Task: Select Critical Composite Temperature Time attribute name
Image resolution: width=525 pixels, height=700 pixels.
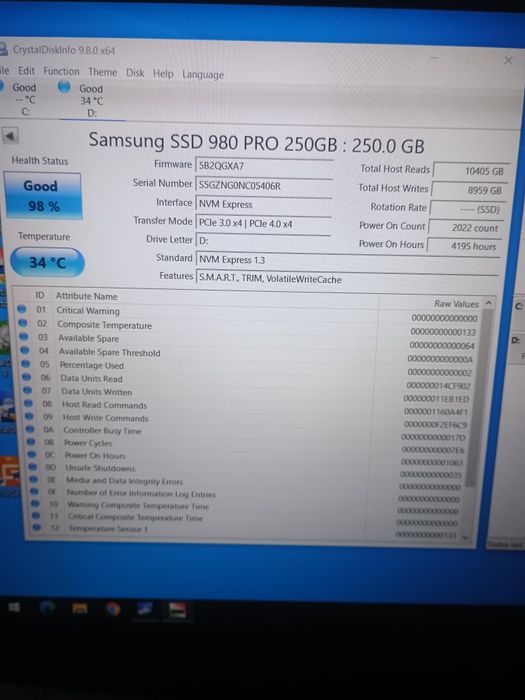Action: 136,517
